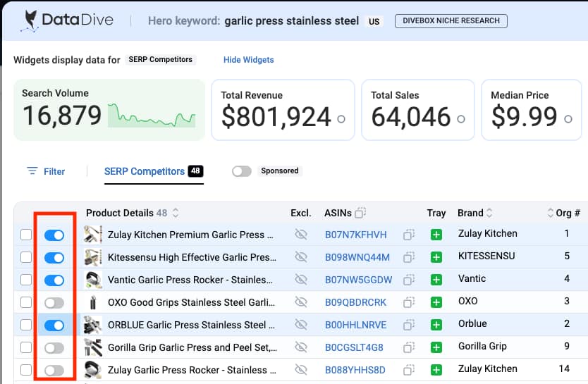Check the box for Zulay Kitchen Premium row
This screenshot has width=588, height=384.
point(26,235)
